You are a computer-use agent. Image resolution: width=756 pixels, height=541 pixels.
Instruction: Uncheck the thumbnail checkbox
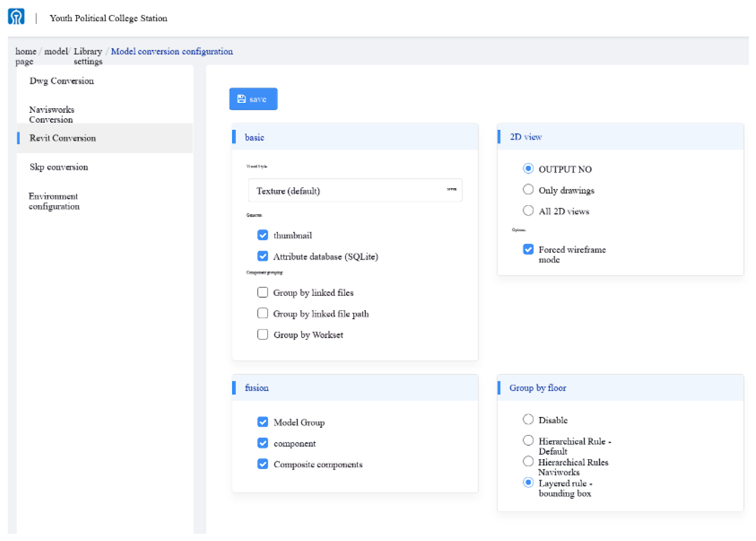[x=263, y=235]
